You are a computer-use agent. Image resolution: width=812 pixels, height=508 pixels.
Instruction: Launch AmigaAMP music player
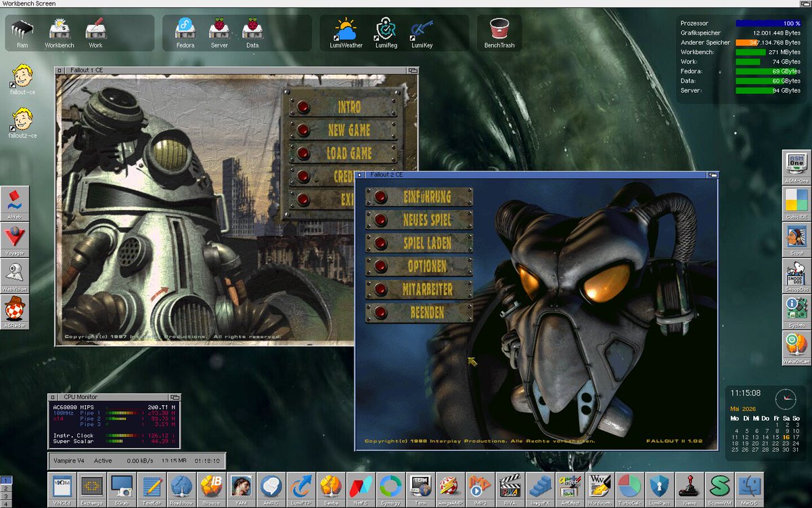450,490
